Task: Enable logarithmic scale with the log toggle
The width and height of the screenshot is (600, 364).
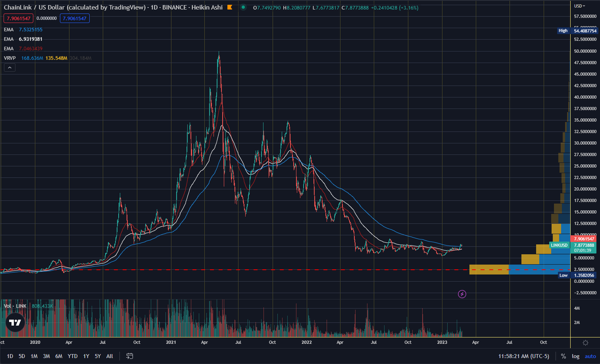Action: [575, 356]
